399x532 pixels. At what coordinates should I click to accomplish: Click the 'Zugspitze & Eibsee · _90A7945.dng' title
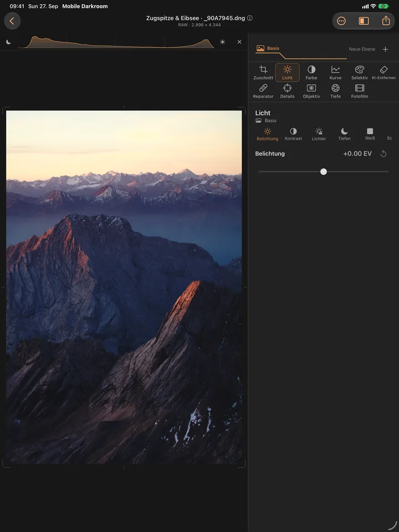[x=196, y=18]
